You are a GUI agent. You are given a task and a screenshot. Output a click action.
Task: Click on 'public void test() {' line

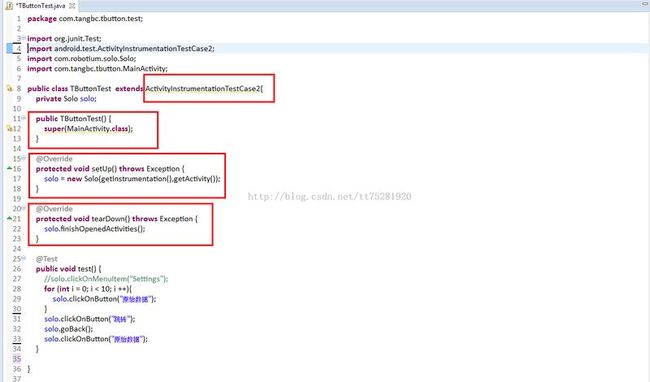pos(68,269)
